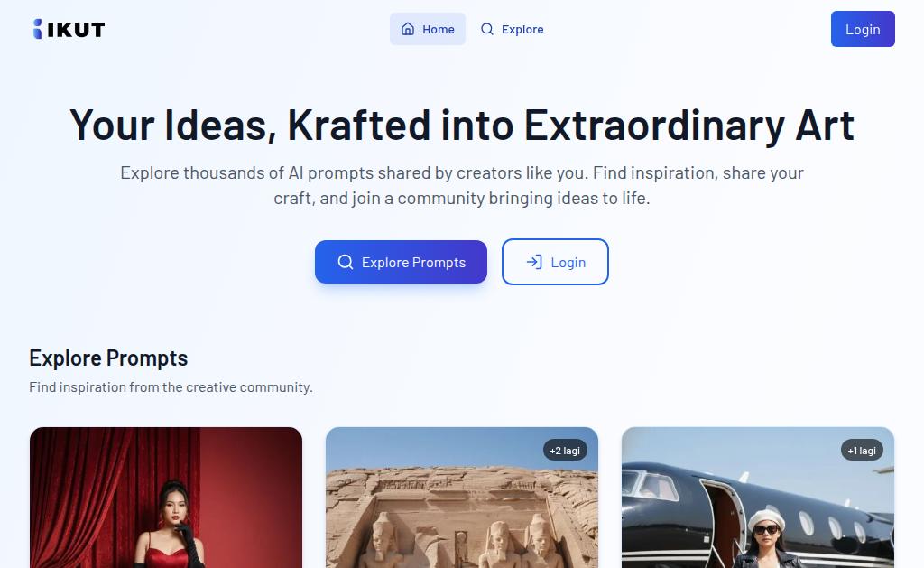Click the Explore Prompts hero button
This screenshot has height=568, width=924.
[x=401, y=262]
